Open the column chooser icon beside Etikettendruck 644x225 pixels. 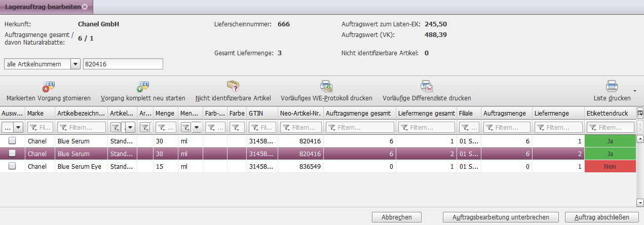(x=640, y=113)
